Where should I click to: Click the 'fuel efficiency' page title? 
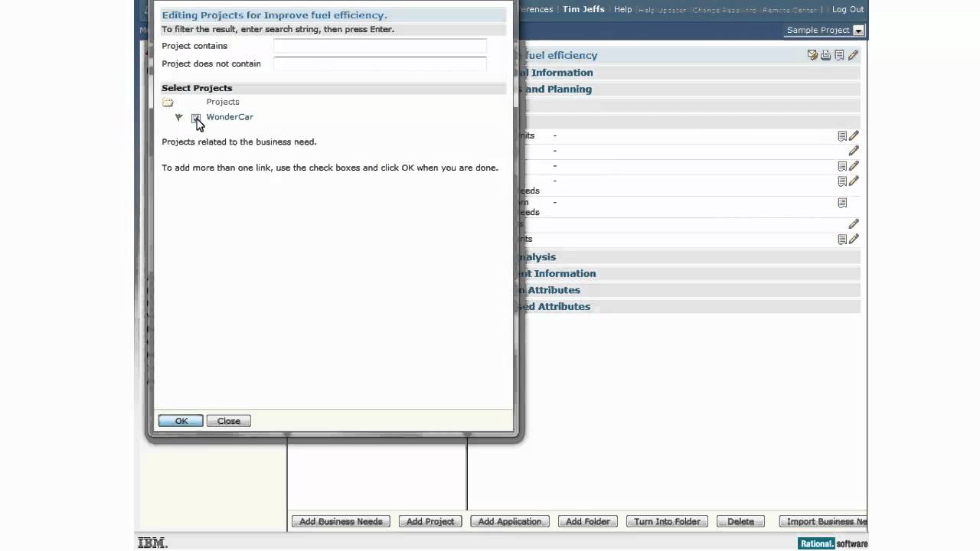click(x=561, y=55)
